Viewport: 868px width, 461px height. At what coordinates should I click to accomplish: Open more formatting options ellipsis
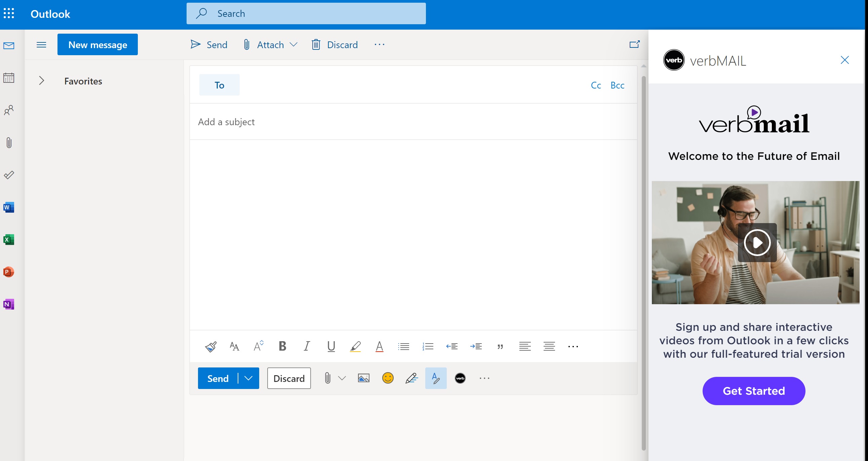point(573,346)
